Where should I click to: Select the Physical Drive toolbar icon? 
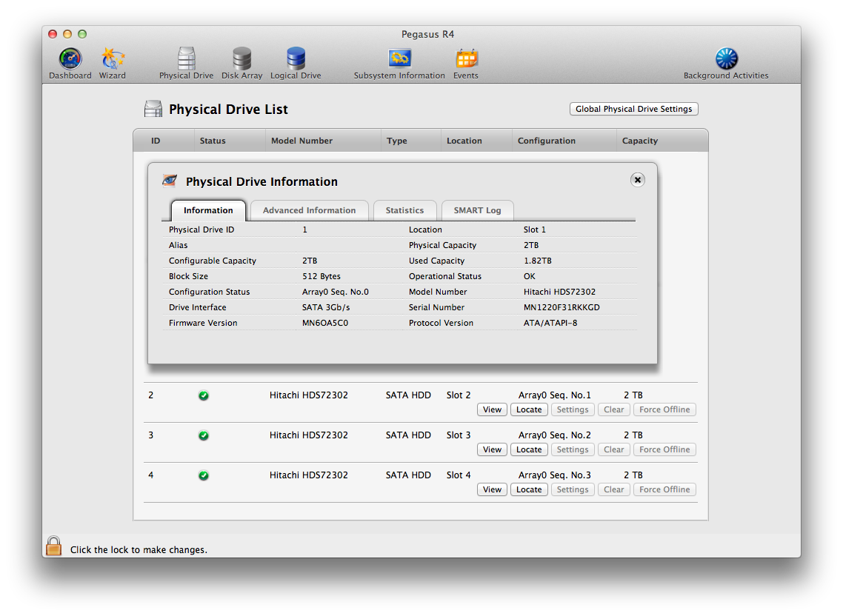click(x=186, y=62)
